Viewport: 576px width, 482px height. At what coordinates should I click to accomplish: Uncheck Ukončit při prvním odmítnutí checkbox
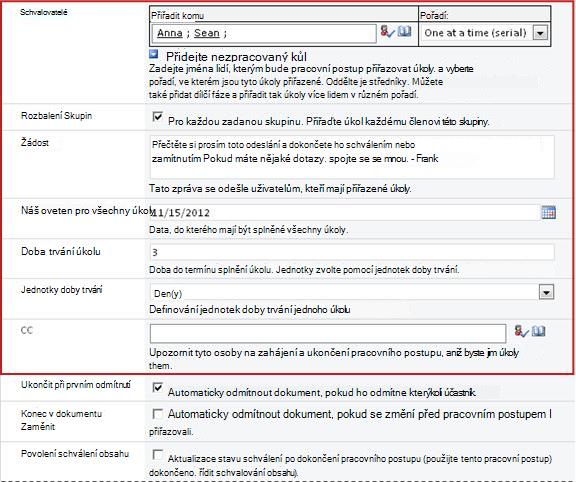[158, 388]
